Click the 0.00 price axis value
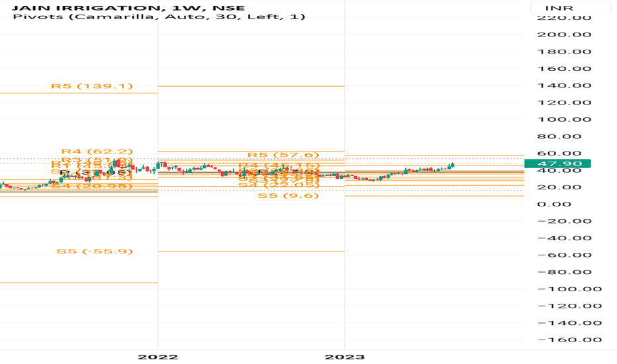The height and width of the screenshot is (364, 617). coord(554,204)
